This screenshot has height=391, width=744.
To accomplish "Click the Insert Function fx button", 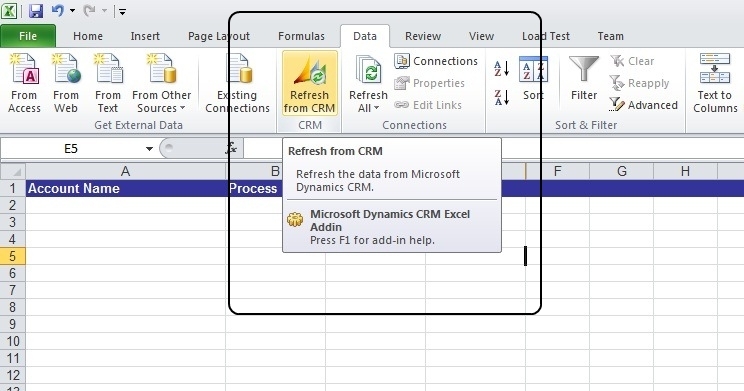I will 231,149.
